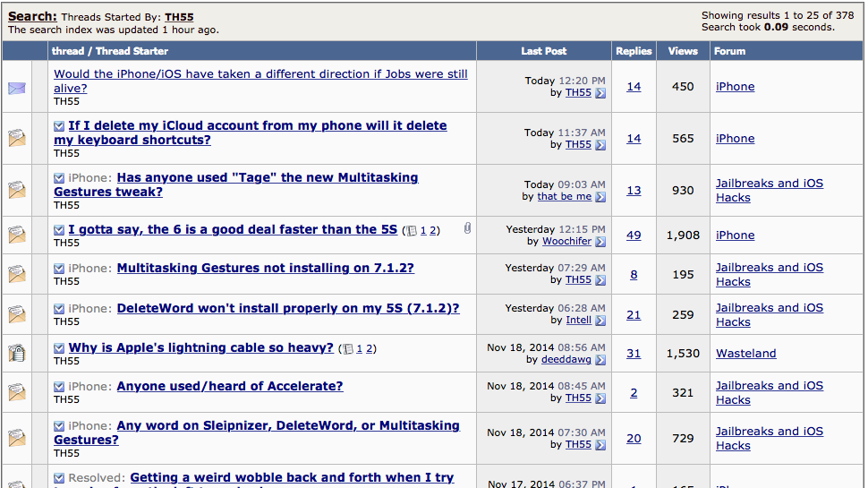Click the multi-page icon on the lightning cable thread
Screen dimensions: 868x488
(347, 349)
